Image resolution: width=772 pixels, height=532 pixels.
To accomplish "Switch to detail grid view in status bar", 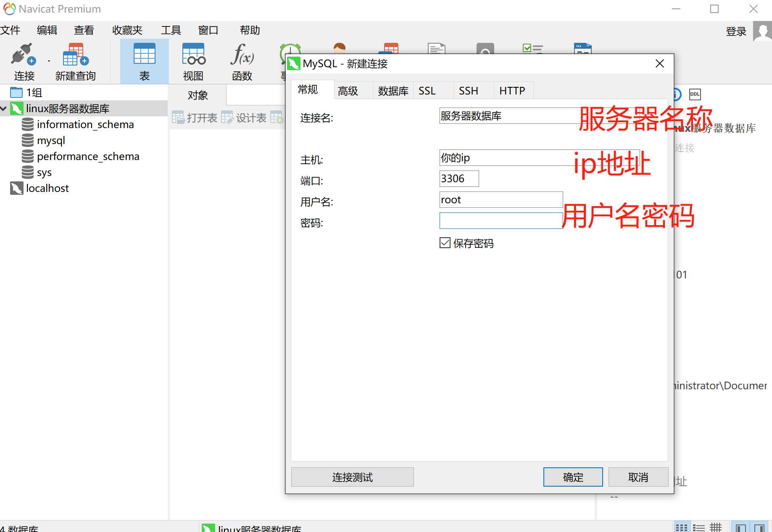I will point(681,527).
